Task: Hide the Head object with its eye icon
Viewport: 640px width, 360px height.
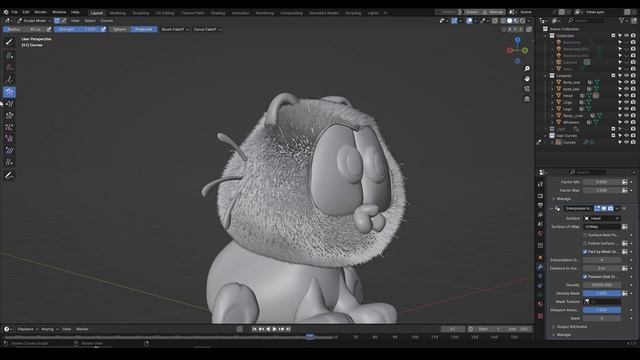Action: click(627, 96)
